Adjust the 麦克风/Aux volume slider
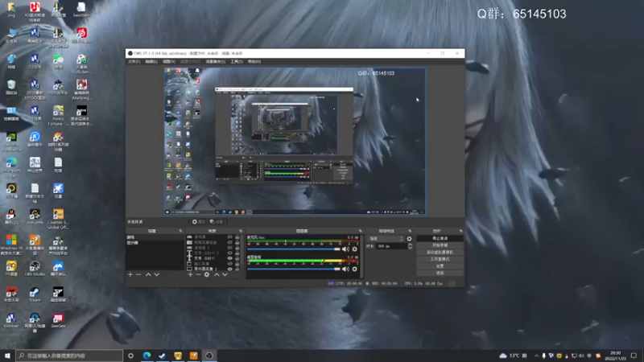Screen dimensions: 644x362 point(294,249)
